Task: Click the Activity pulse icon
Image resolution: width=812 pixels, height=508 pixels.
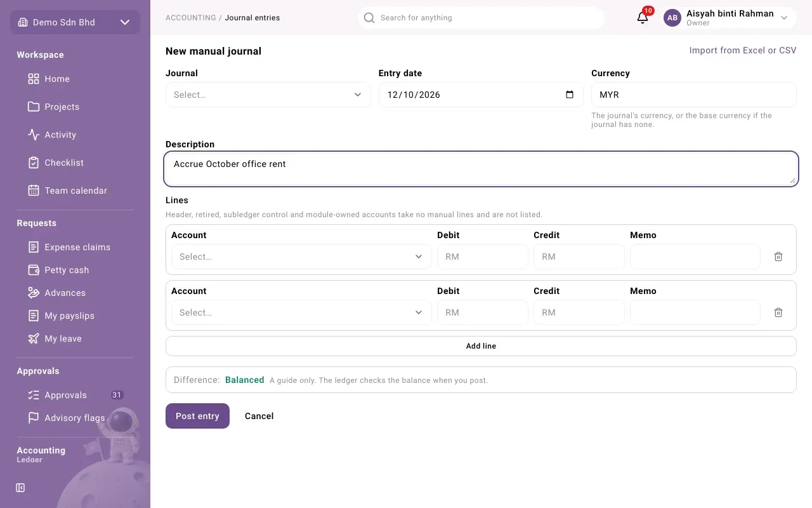Action: [34, 135]
